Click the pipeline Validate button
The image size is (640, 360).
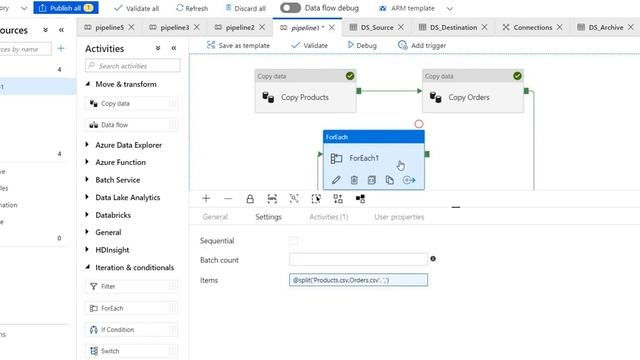pyautogui.click(x=309, y=45)
